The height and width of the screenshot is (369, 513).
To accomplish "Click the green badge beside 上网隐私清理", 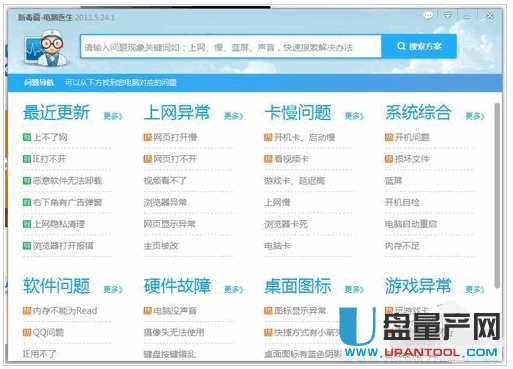I will click(x=27, y=224).
